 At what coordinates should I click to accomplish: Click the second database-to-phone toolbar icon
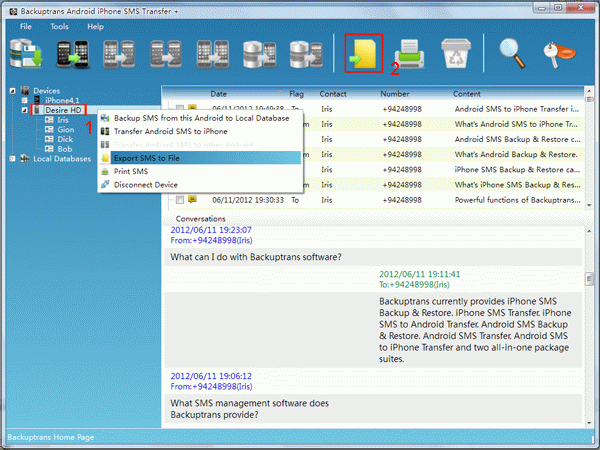click(x=306, y=54)
